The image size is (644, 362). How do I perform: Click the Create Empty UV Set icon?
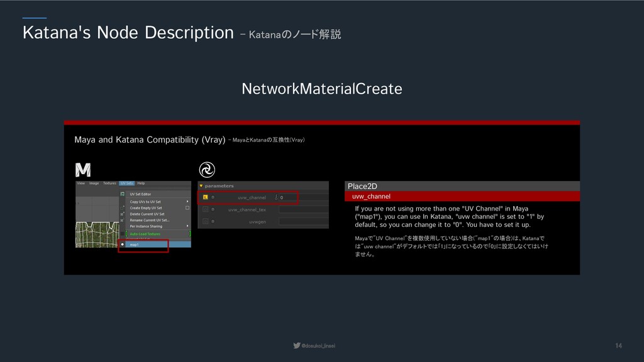pyautogui.click(x=123, y=207)
